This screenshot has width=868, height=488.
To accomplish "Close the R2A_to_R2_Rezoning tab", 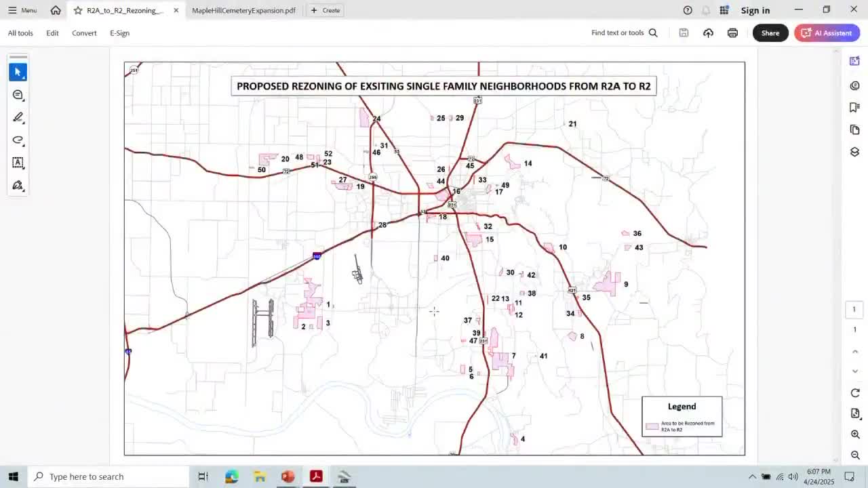I will (176, 10).
